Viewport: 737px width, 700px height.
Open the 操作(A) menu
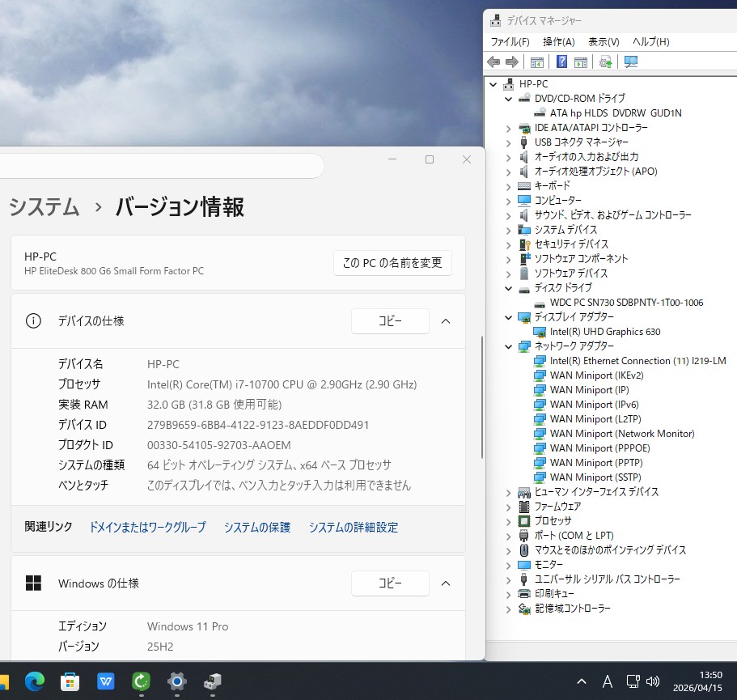pos(558,42)
